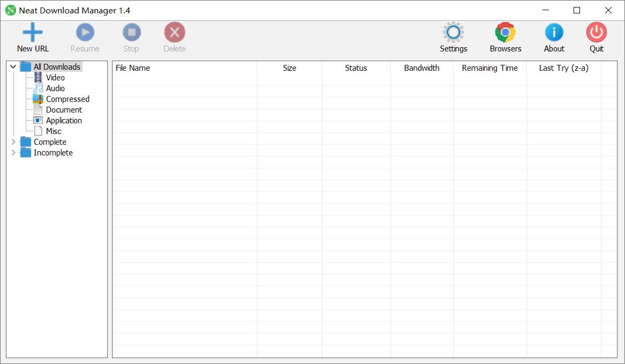Select the Misc category label

(54, 131)
